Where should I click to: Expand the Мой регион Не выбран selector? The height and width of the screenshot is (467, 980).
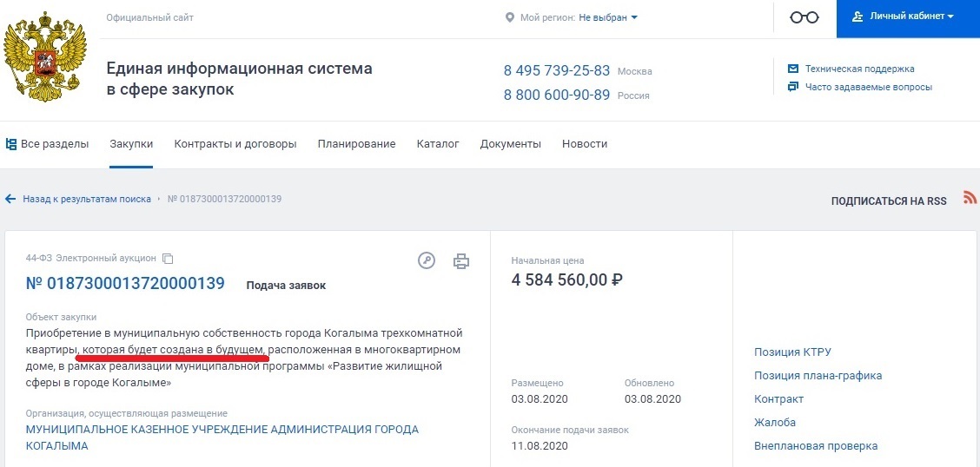click(608, 17)
